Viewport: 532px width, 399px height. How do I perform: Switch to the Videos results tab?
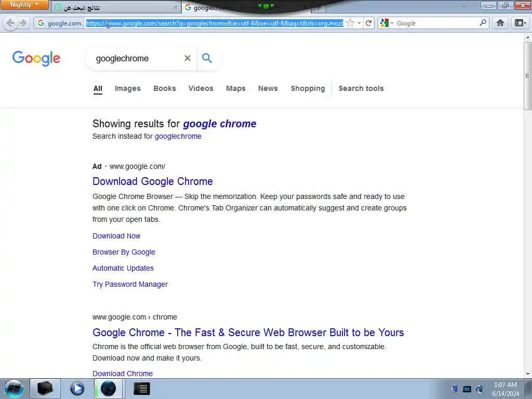(201, 88)
